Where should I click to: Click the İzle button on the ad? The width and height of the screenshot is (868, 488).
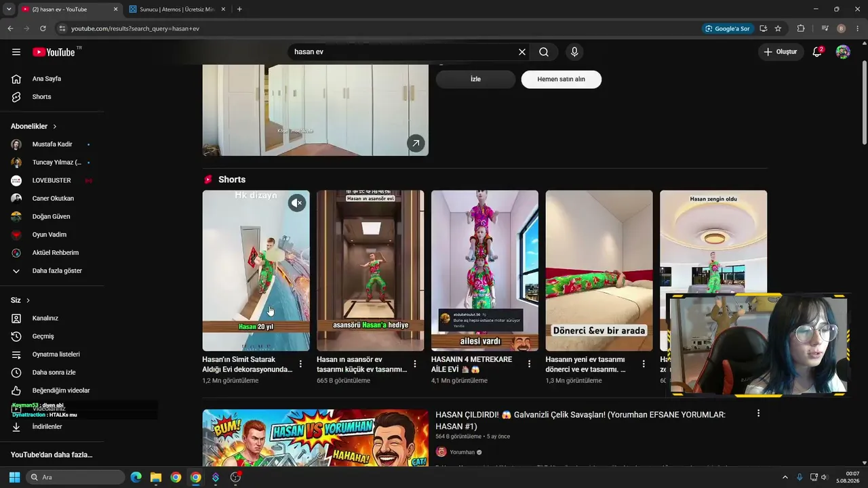(x=475, y=79)
